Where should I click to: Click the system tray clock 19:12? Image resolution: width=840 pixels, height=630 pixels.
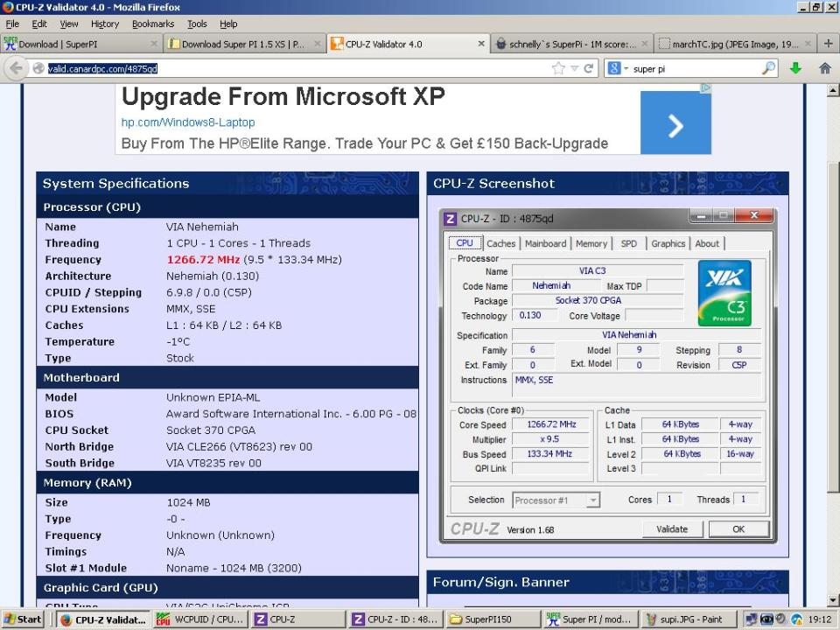[x=820, y=619]
